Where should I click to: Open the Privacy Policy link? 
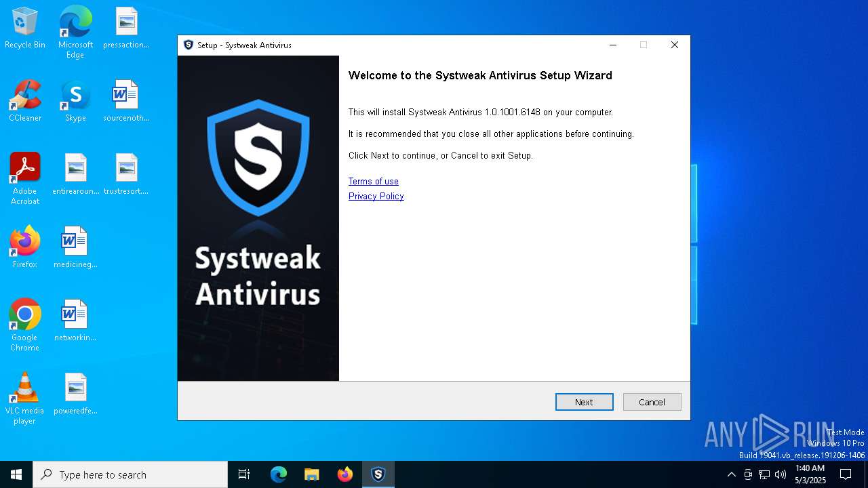coord(376,196)
